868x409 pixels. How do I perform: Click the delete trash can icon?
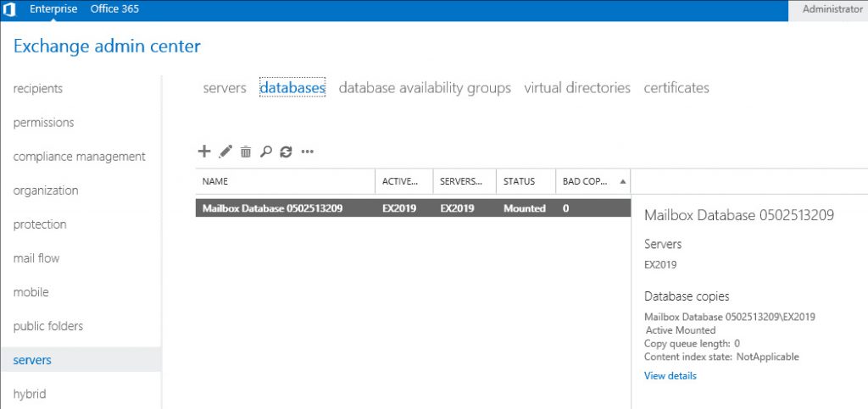pos(246,152)
